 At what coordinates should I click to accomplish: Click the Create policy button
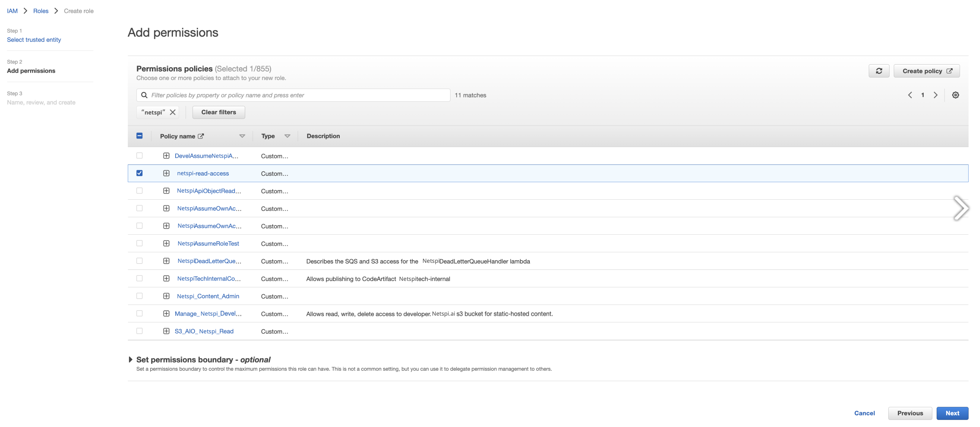926,71
